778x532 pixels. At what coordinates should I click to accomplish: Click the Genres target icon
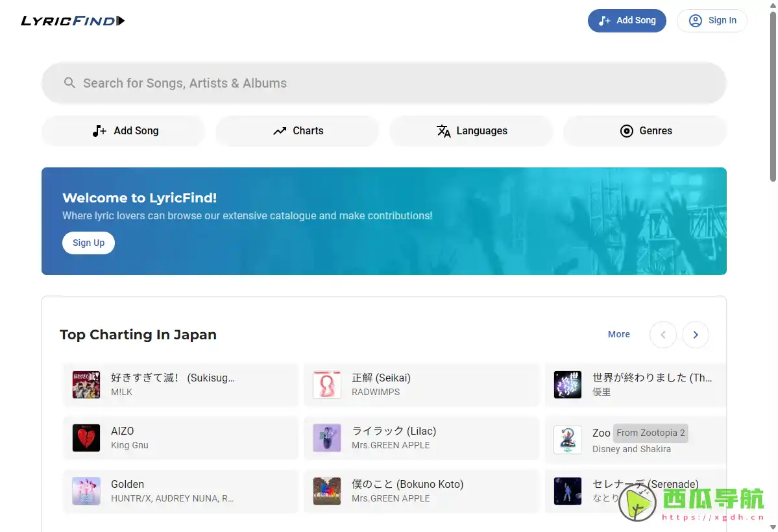point(627,131)
